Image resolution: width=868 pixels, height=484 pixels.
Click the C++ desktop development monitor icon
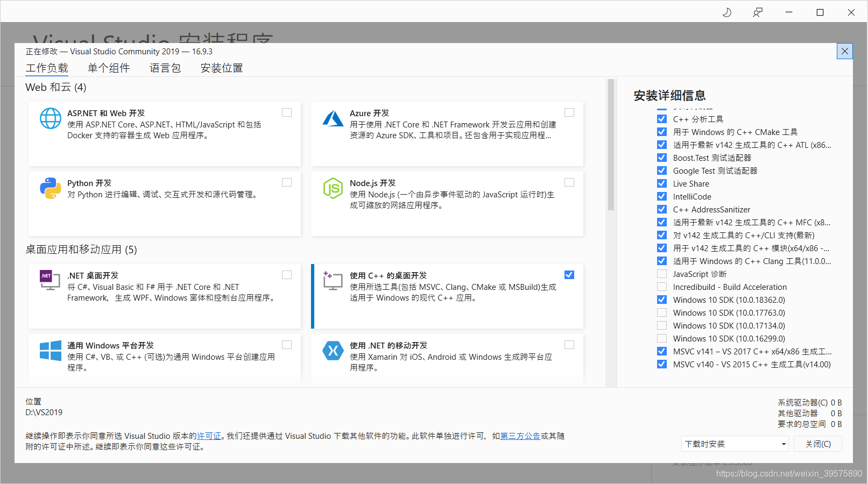click(333, 280)
